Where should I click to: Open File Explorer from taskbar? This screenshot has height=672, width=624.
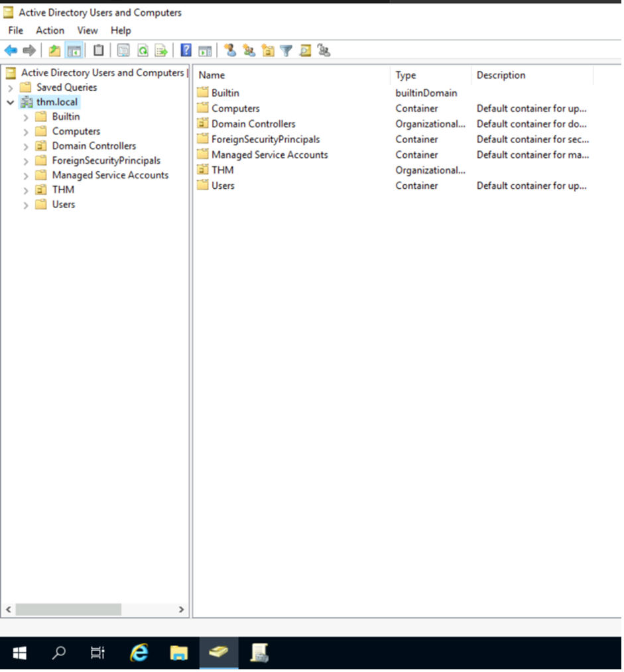point(179,653)
